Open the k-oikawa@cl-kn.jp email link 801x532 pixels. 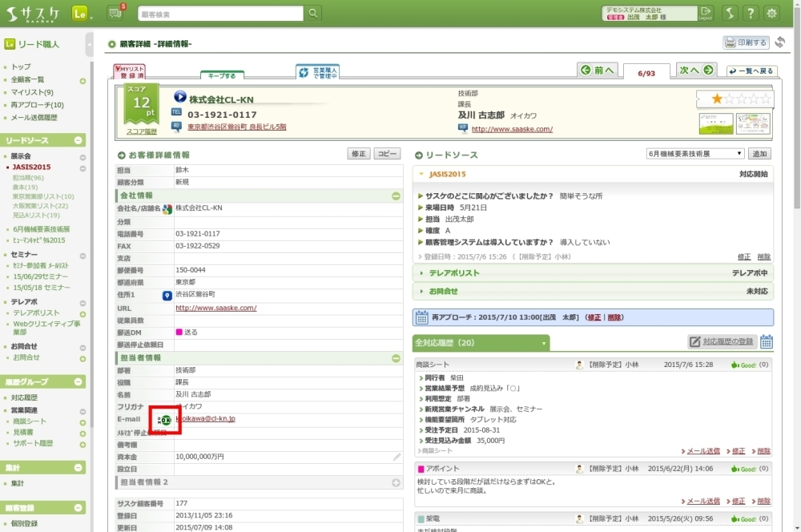(x=205, y=419)
